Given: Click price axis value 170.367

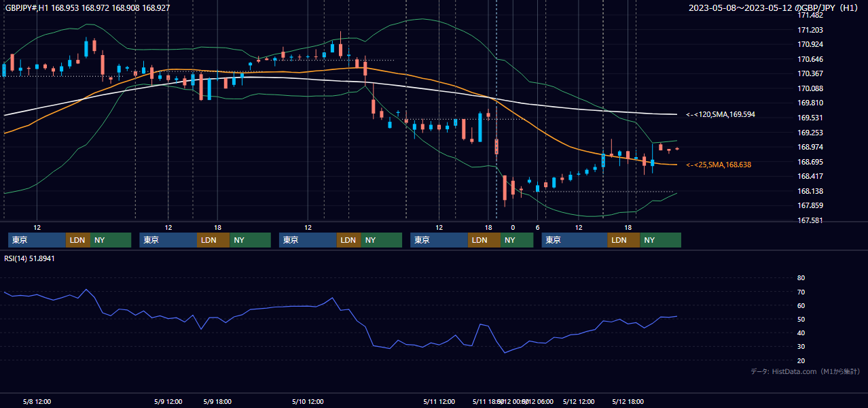Looking at the screenshot, I should coord(810,74).
